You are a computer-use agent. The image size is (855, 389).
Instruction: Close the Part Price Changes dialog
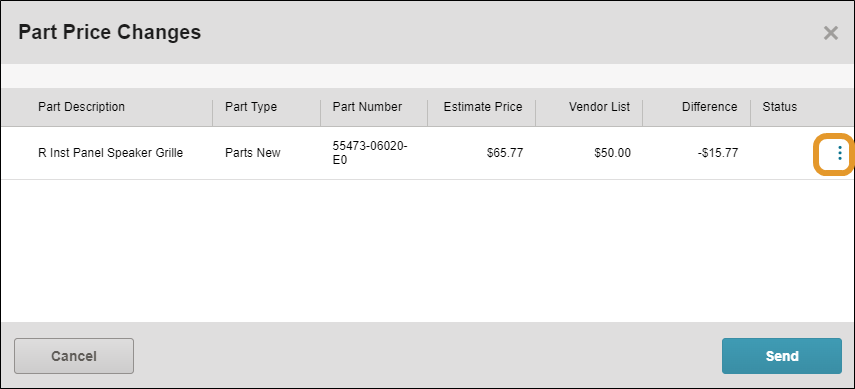830,33
